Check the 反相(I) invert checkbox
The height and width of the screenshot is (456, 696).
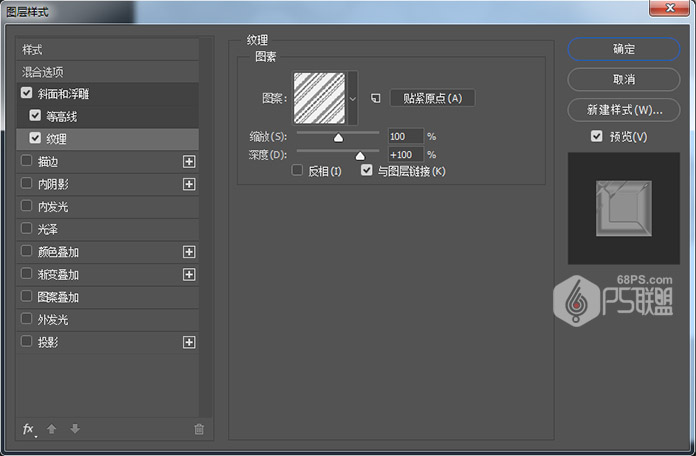point(297,170)
